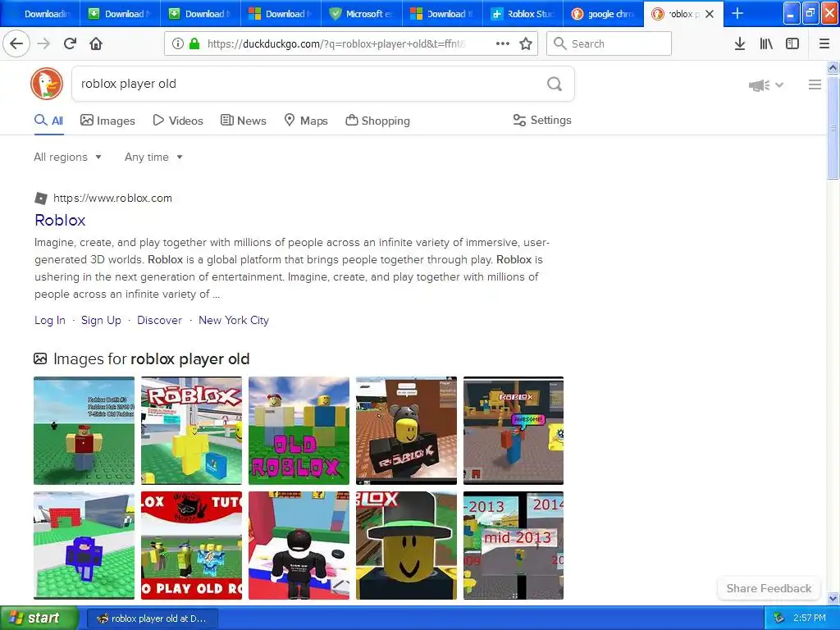Viewport: 840px width, 630px height.
Task: Click the green padlock security icon
Action: click(194, 43)
